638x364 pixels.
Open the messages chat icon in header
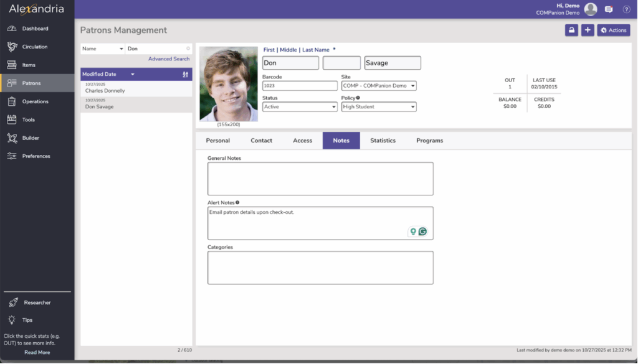tap(609, 9)
